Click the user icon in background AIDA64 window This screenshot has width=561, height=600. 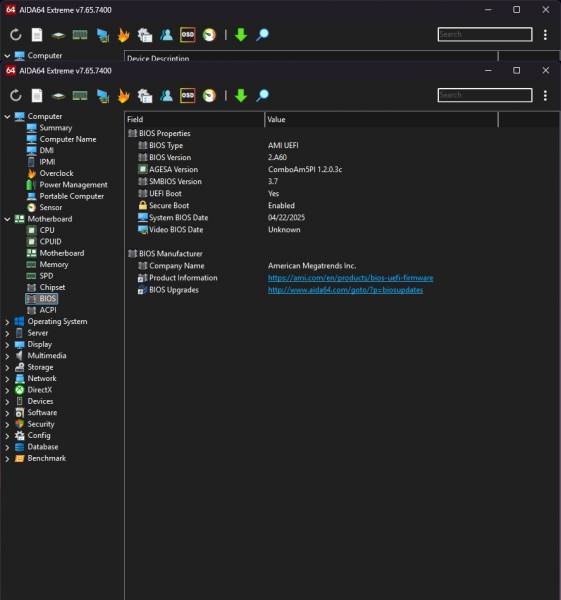(x=166, y=35)
